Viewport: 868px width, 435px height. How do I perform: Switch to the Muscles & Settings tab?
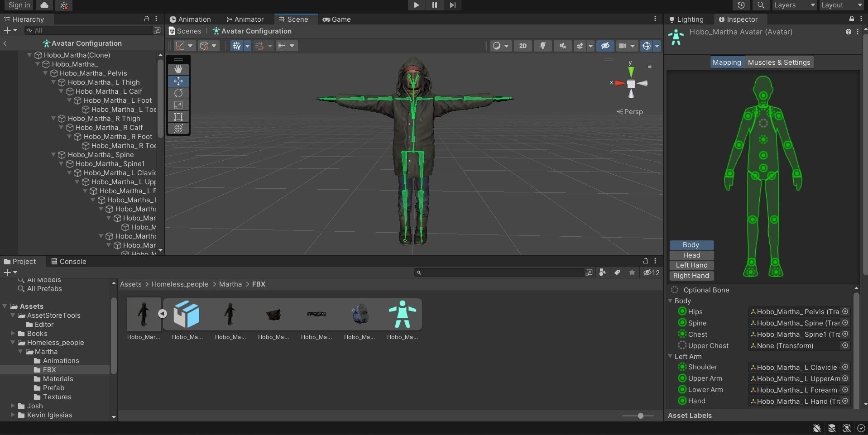click(779, 62)
